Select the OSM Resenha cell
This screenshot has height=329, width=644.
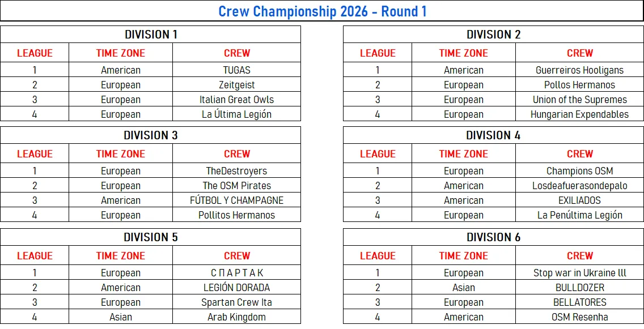click(x=579, y=317)
